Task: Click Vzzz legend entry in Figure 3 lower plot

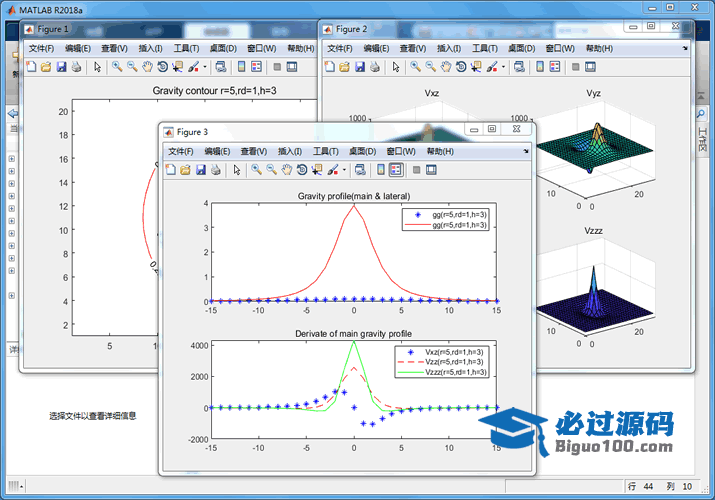Action: click(442, 372)
